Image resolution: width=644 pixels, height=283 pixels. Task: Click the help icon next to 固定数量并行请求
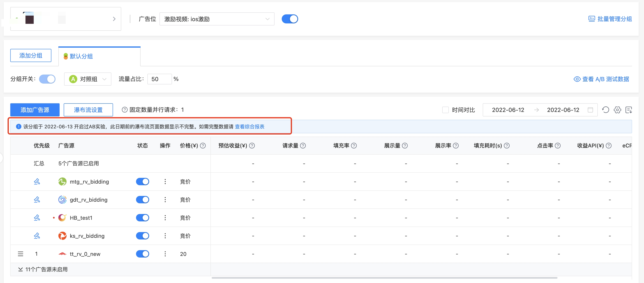(125, 110)
